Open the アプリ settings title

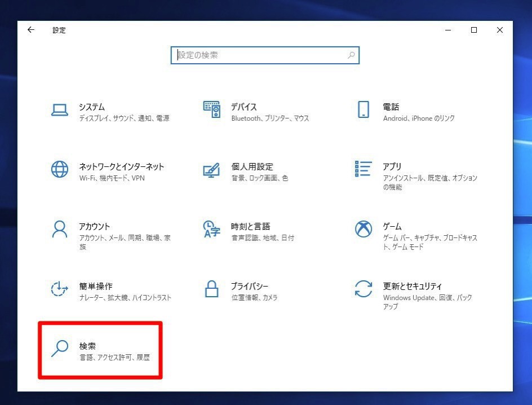coord(392,167)
